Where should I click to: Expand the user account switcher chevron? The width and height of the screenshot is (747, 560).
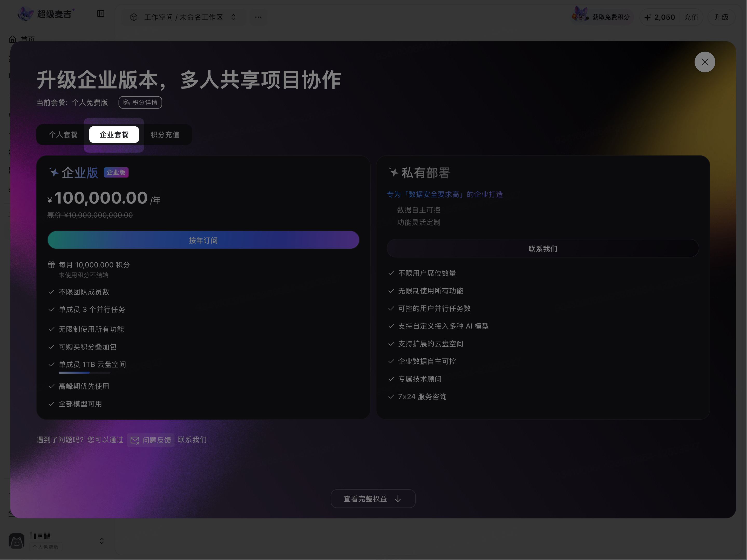(102, 541)
